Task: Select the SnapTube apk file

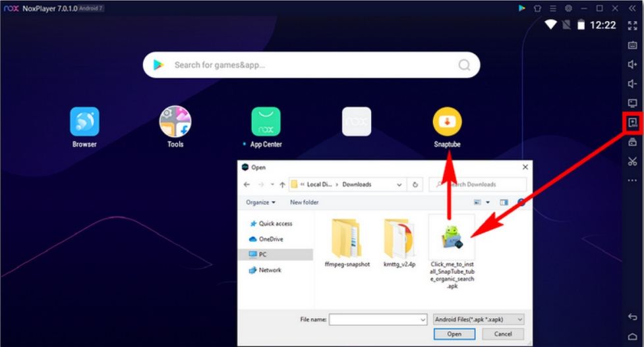Action: point(452,252)
